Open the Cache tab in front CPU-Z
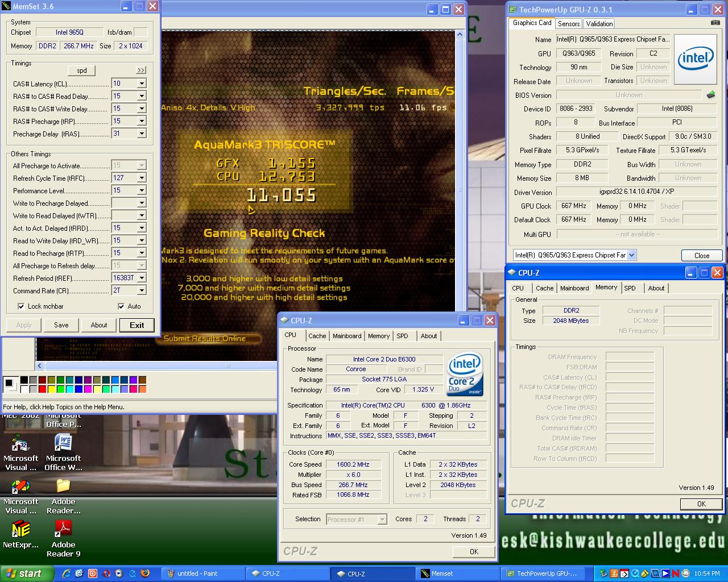728x582 pixels. point(317,336)
